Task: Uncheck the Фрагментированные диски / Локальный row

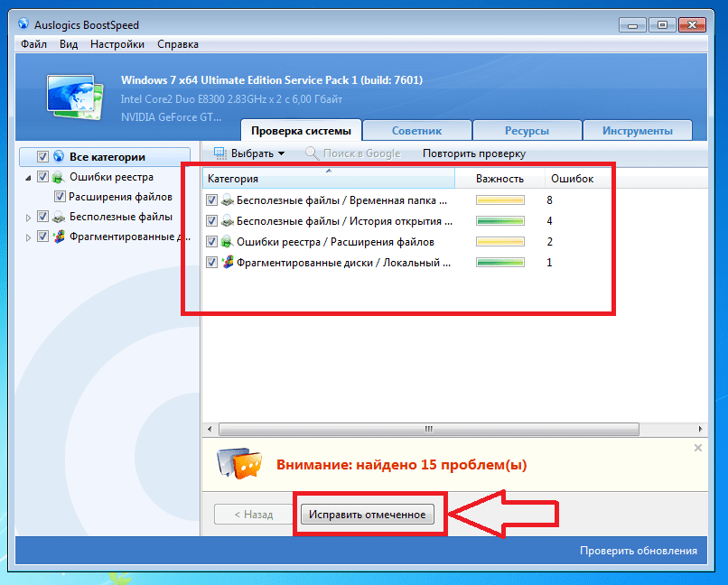Action: click(x=211, y=263)
